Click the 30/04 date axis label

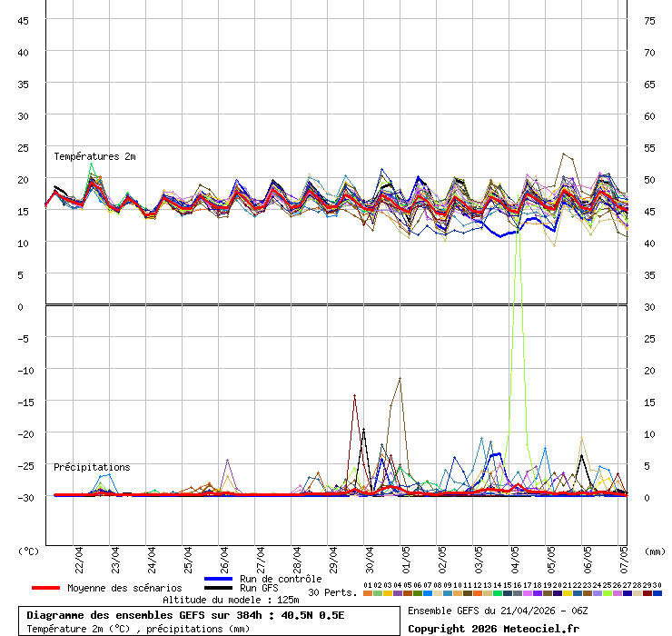(x=370, y=556)
